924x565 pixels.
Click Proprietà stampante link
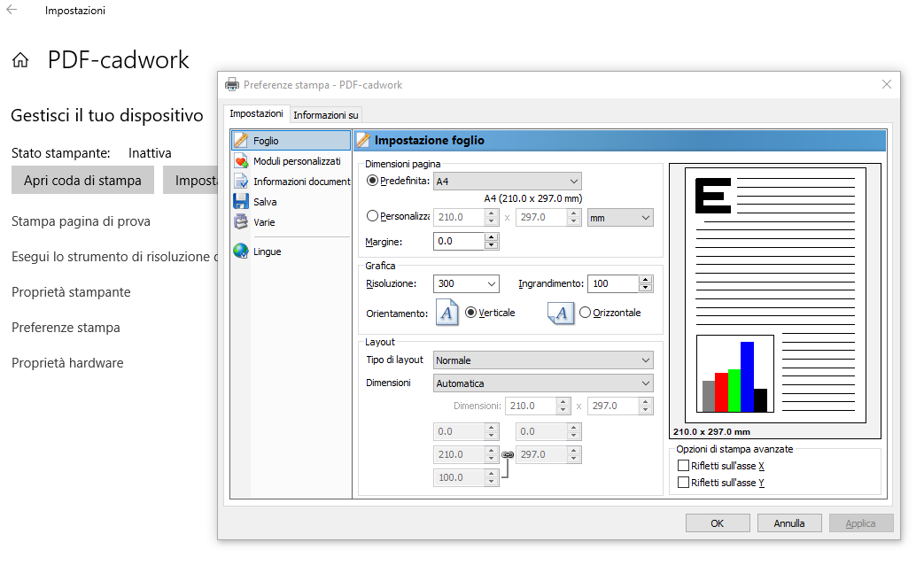tap(71, 291)
